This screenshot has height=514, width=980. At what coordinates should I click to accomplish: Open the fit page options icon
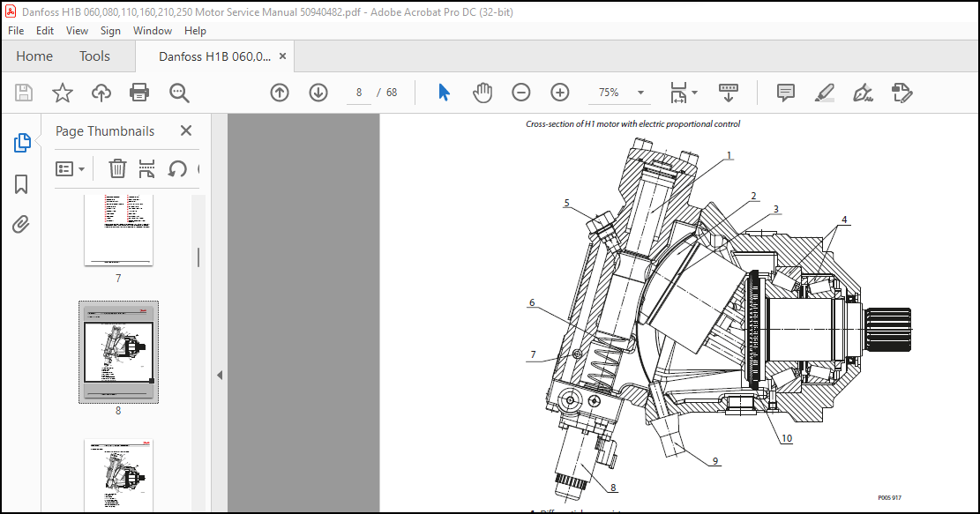click(x=678, y=93)
